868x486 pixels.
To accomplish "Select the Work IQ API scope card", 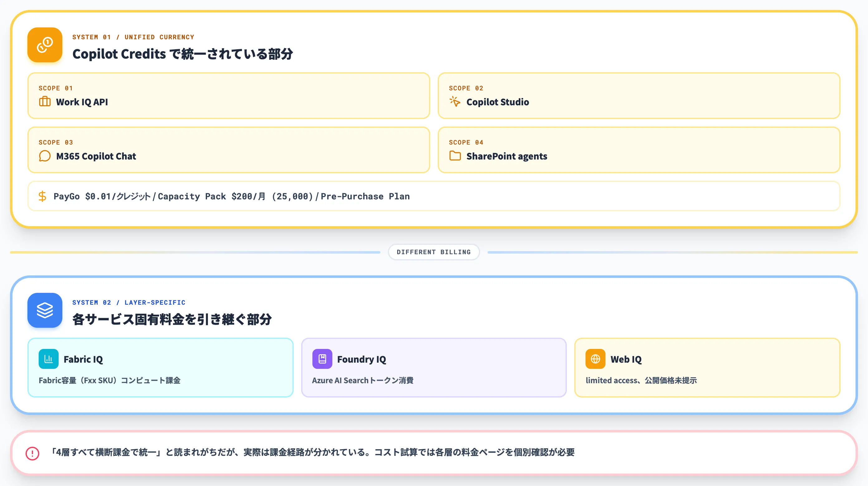I will 229,96.
